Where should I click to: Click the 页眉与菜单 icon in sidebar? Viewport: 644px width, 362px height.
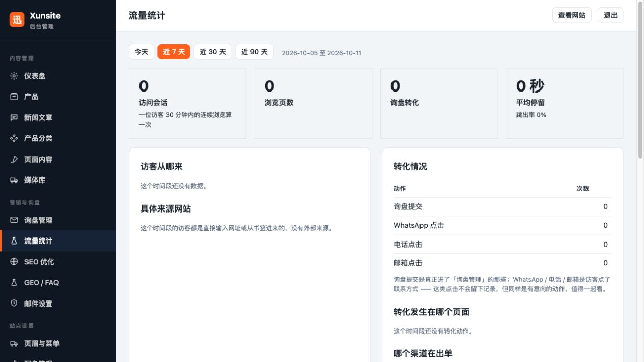(14, 344)
